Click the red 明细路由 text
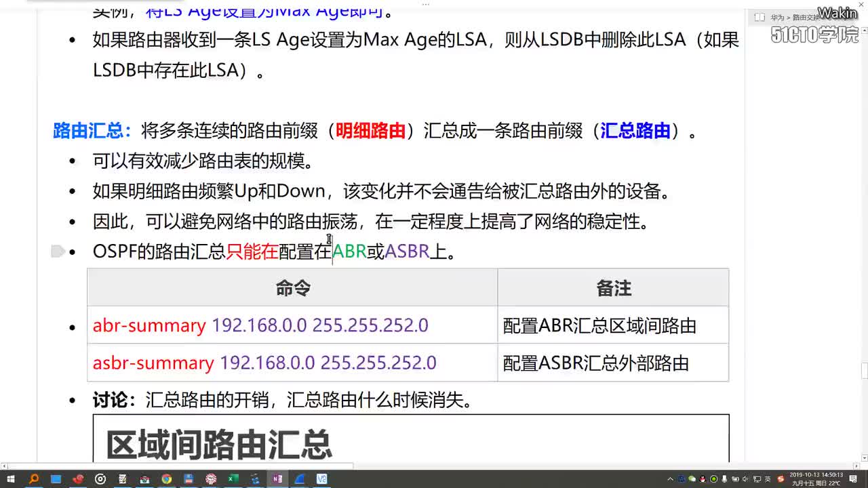 click(x=371, y=131)
